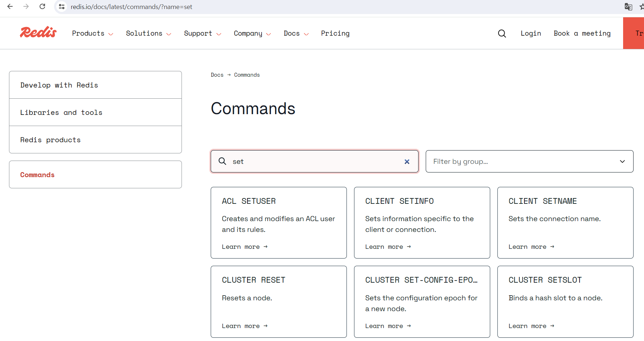644x341 pixels.
Task: Click Learn more under CLUSTER SETSLOT
Action: tap(531, 326)
